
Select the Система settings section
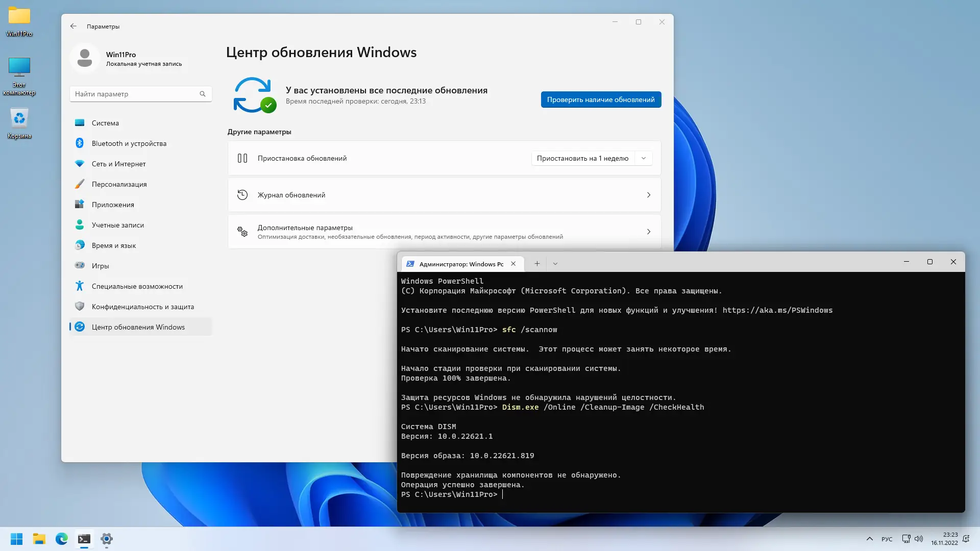pos(106,123)
